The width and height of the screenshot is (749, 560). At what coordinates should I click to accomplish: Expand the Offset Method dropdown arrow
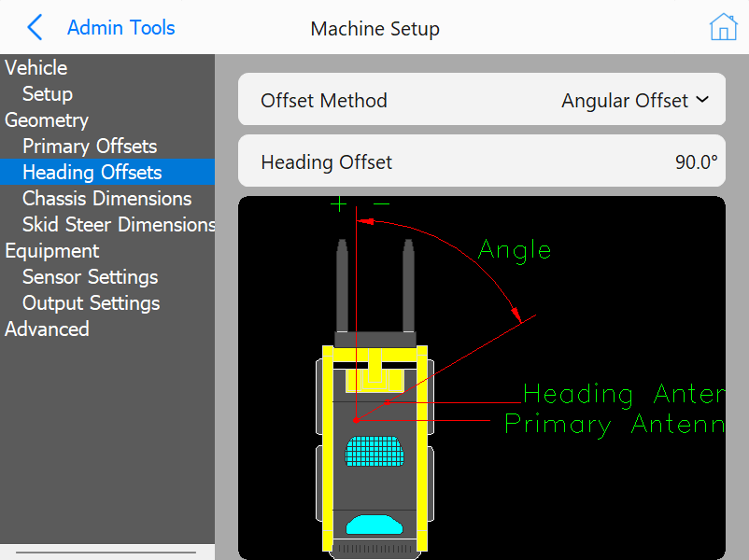(x=702, y=100)
